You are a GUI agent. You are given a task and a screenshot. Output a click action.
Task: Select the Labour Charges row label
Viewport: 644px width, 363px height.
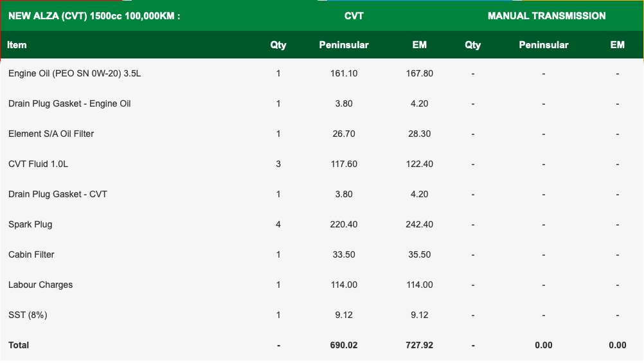click(x=40, y=285)
